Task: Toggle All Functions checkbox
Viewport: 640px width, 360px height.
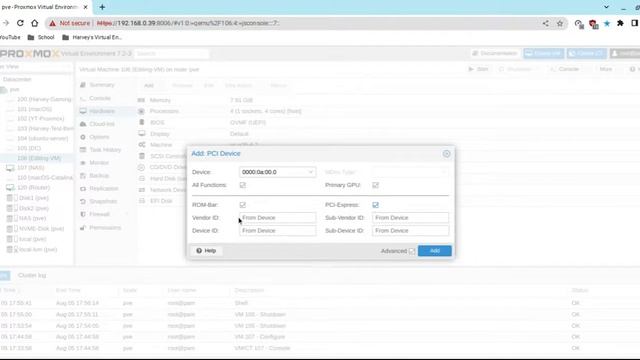Action: [x=243, y=185]
